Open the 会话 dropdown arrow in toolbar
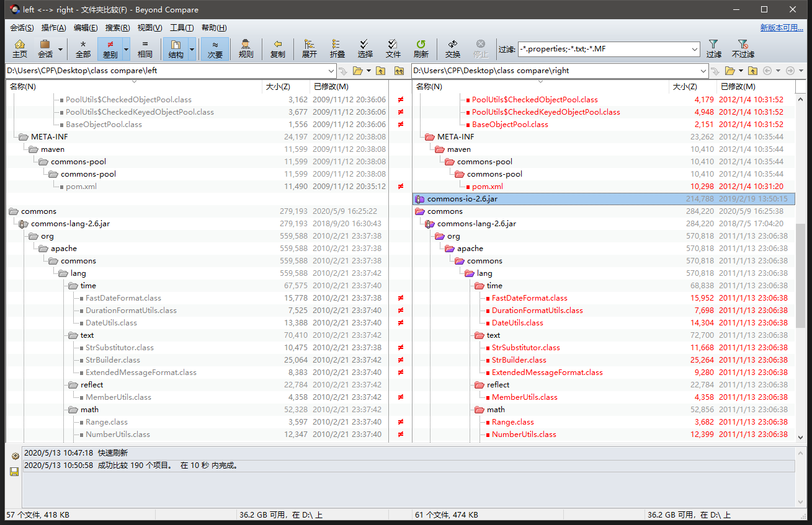812x525 pixels. click(x=60, y=49)
